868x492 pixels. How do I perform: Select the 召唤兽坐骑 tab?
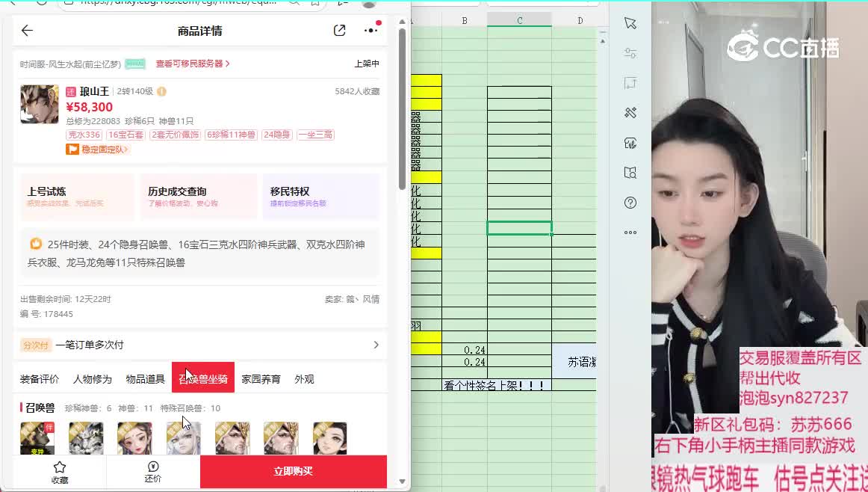[203, 378]
